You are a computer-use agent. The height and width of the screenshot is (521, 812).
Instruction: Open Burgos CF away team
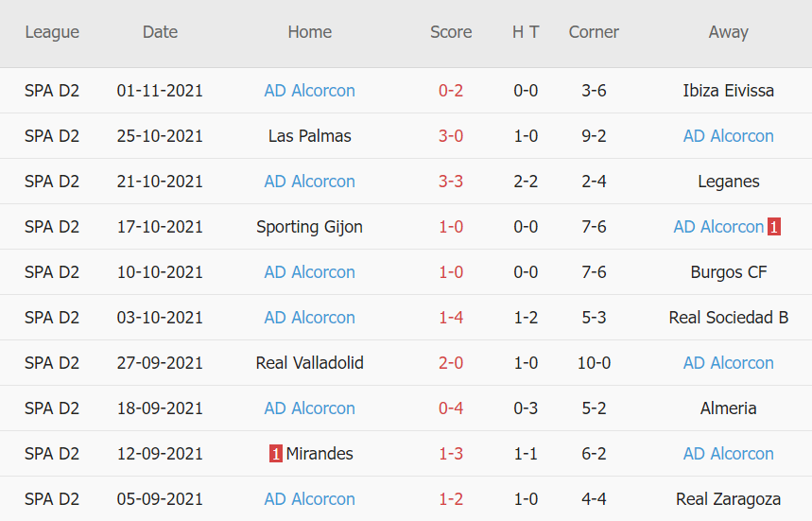[728, 272]
